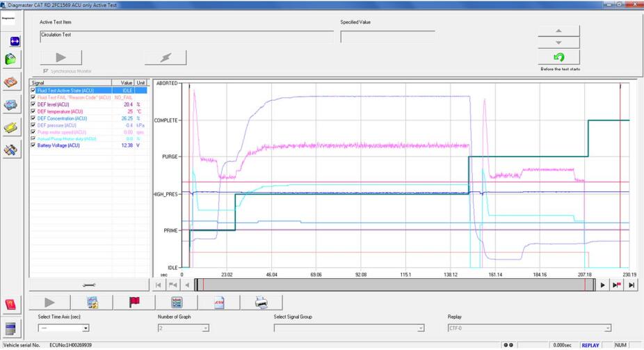Viewport: 644px width, 350px height.
Task: Open the Replay CTF-0 dropdown
Action: [x=607, y=328]
